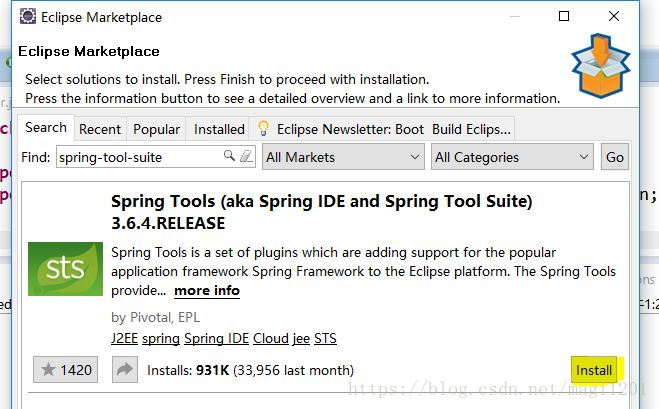Install Spring Tools with the Install button
Screen dimensions: 659x409
(x=594, y=370)
